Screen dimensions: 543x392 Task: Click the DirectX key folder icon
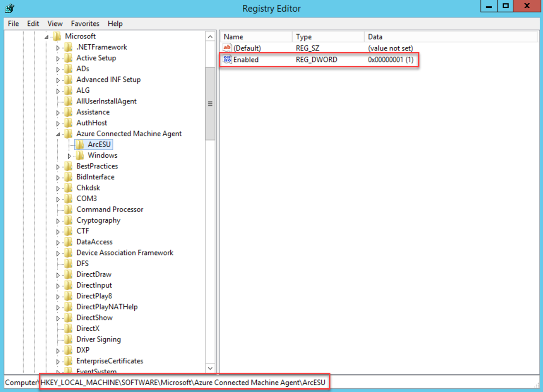pyautogui.click(x=68, y=328)
